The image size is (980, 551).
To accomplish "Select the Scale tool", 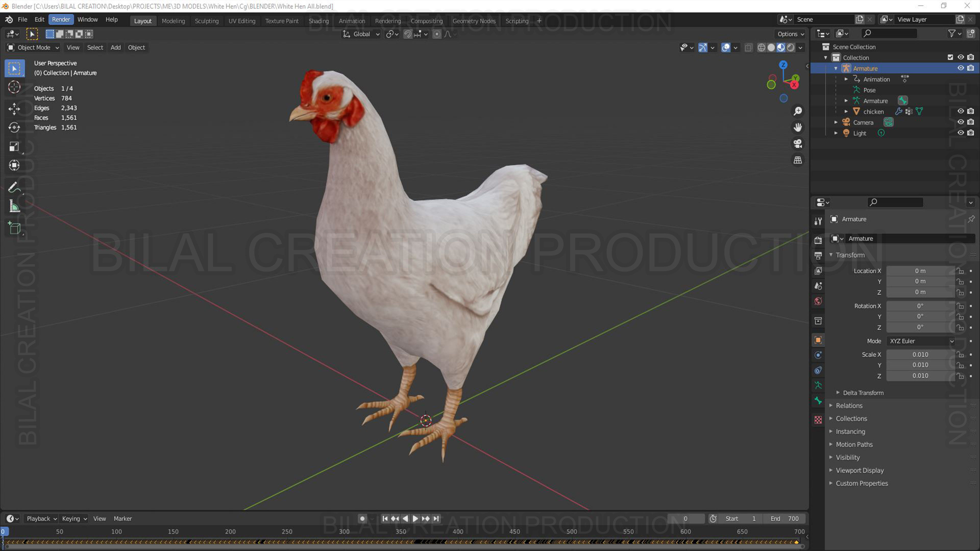I will click(x=15, y=146).
